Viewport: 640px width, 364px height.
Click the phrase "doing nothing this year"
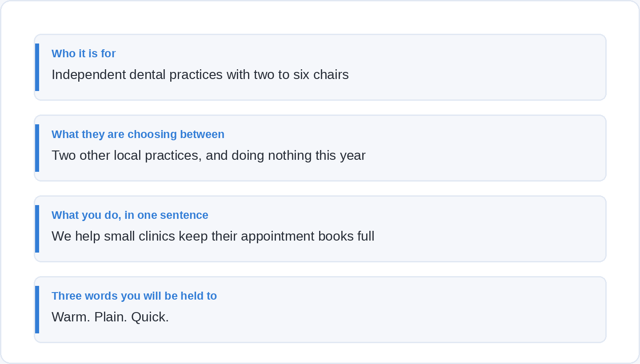(x=299, y=155)
